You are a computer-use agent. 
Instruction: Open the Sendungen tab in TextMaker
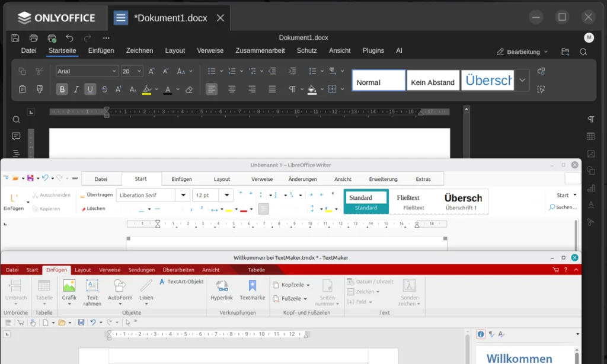click(141, 270)
